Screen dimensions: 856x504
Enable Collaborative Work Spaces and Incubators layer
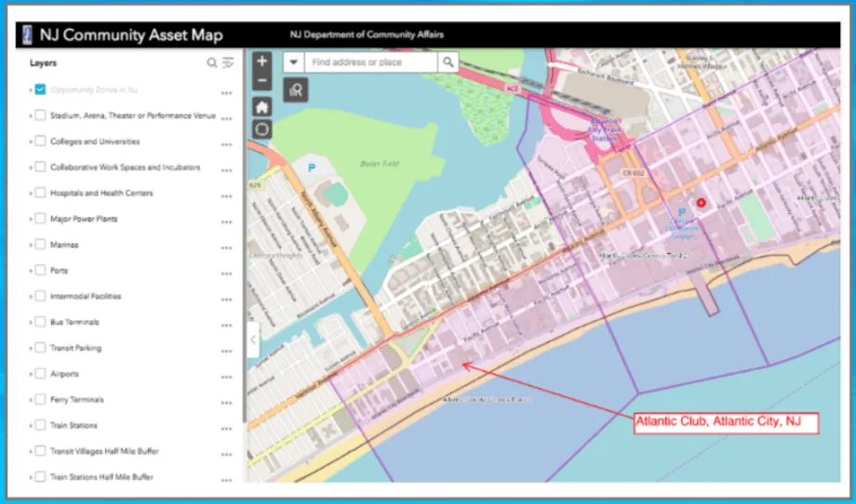(x=40, y=166)
